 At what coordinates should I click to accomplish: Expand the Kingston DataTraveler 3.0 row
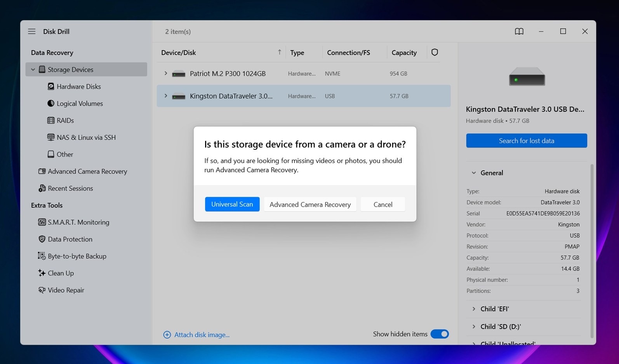click(x=166, y=96)
